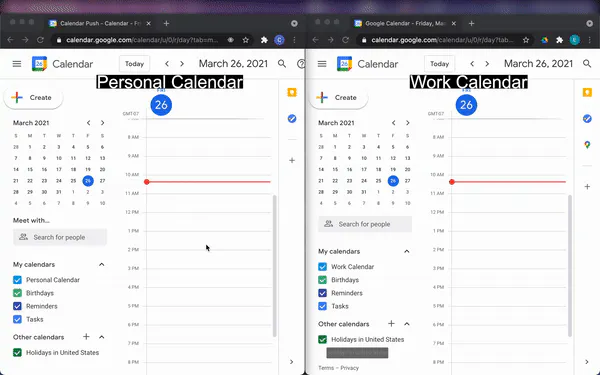Go to previous day in Work Calendar window
This screenshot has height=375, width=600.
point(472,64)
